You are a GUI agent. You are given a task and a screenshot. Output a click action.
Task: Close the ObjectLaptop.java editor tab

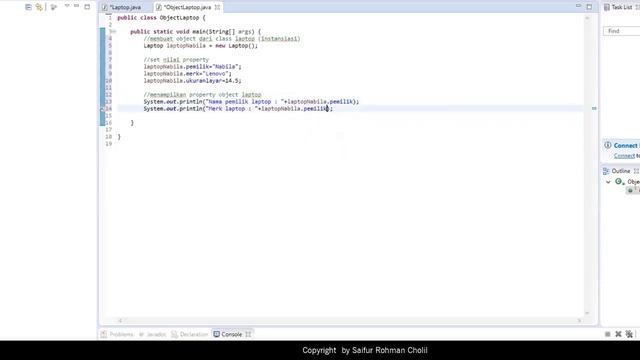tap(218, 7)
